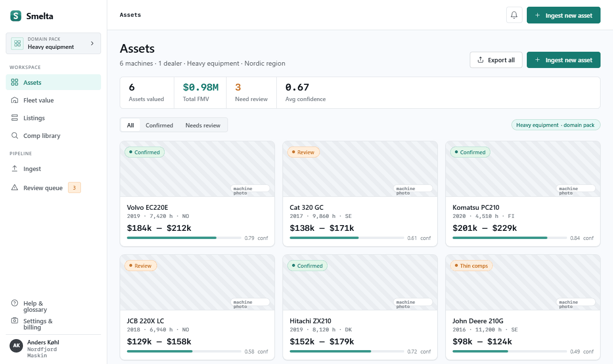This screenshot has height=364, width=613.
Task: Click the Confirmed badge on Komatsu PC210
Action: point(470,152)
